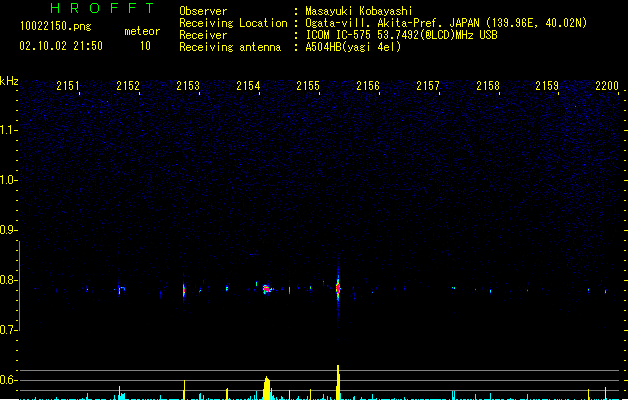Screen dimensions: 629x400
Task: Click time marker 2151
Action: pyautogui.click(x=68, y=85)
